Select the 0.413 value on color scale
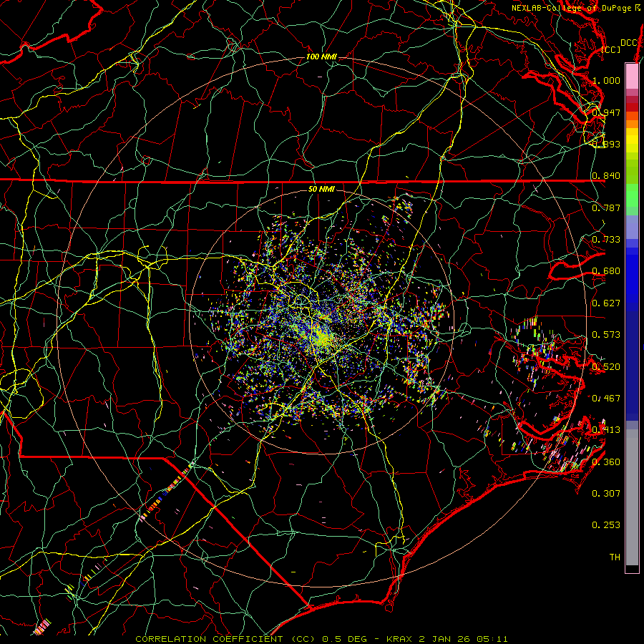The image size is (644, 644). tap(606, 429)
